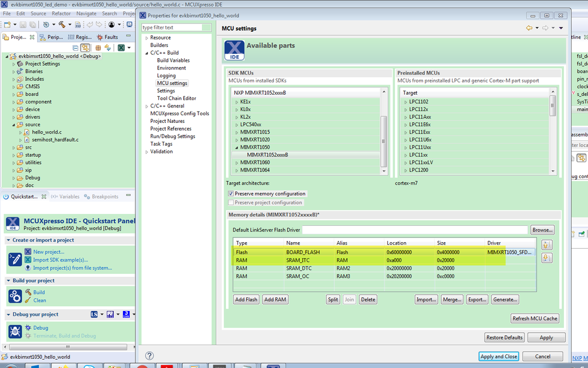Expand the MIMXRT1060 SDK MCU family
The width and height of the screenshot is (588, 368).
tap(237, 163)
